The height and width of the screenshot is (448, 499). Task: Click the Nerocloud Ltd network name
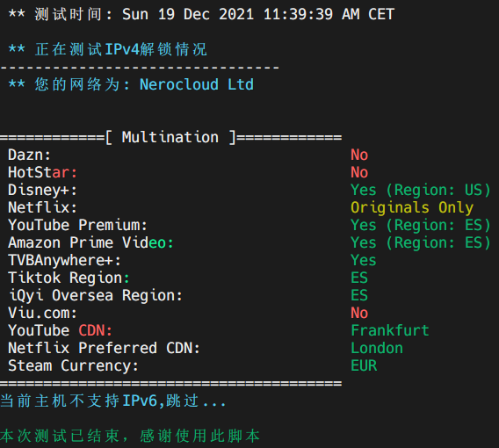coord(197,84)
